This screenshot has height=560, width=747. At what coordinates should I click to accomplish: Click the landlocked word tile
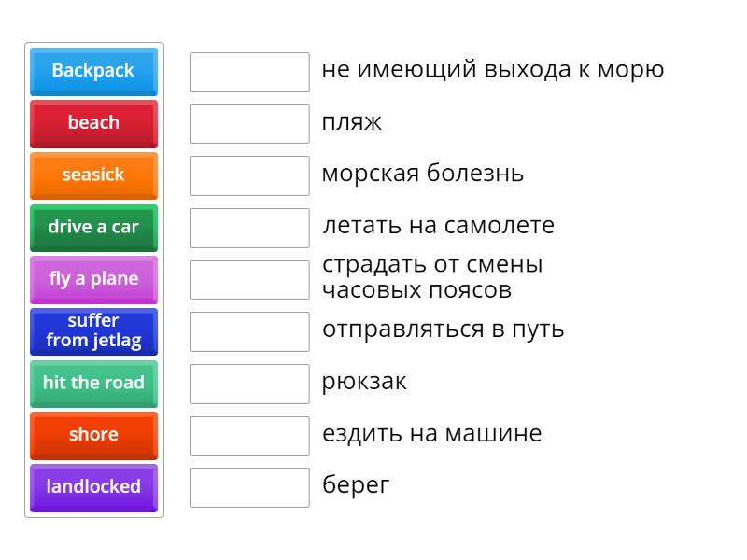pyautogui.click(x=93, y=487)
